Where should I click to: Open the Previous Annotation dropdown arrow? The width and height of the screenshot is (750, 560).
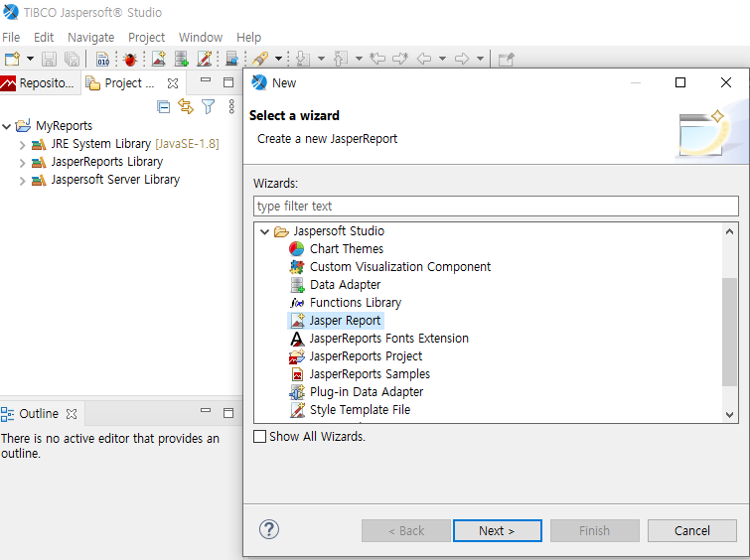click(x=359, y=59)
